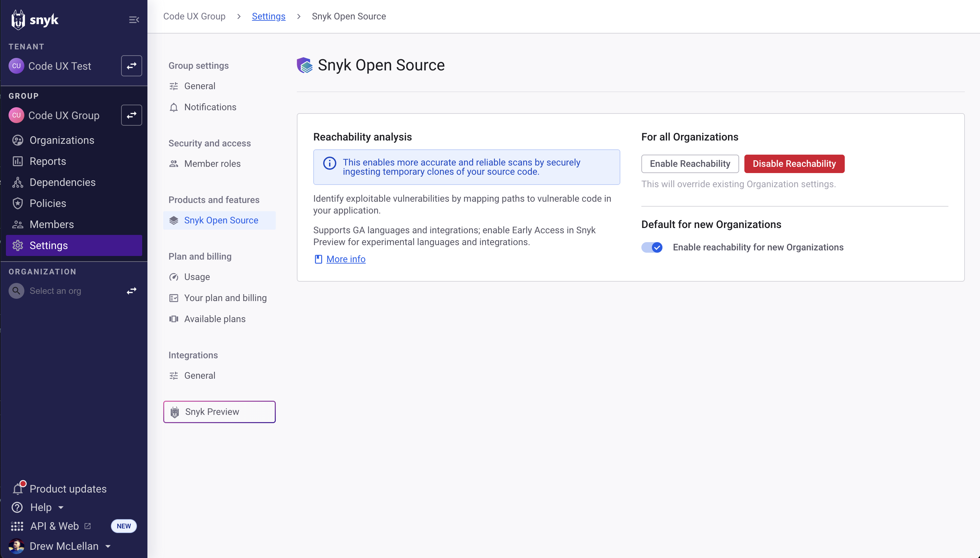980x558 pixels.
Task: Select Snyk Open Source under Products and features
Action: [221, 220]
